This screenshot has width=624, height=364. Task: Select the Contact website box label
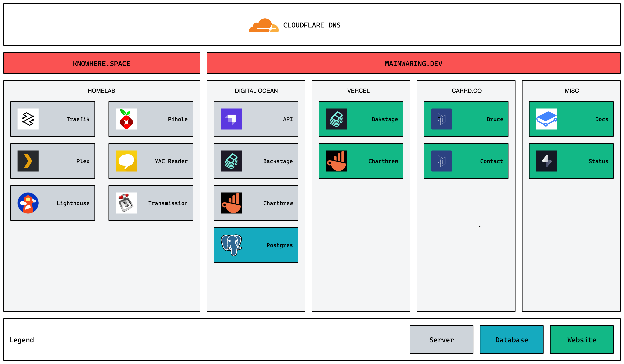coord(491,161)
